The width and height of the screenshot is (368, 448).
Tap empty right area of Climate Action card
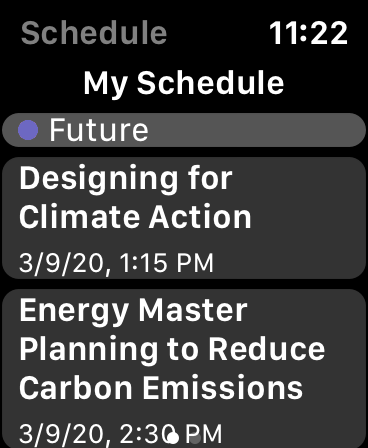coord(307,218)
